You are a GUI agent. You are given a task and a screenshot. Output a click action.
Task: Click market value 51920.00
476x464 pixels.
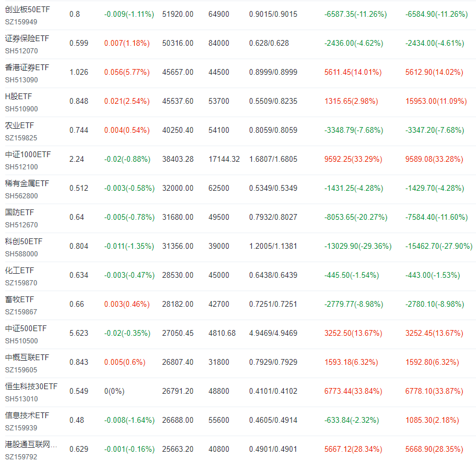pos(178,14)
